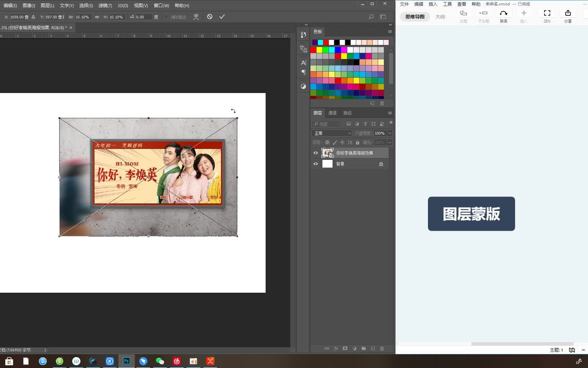Open the 滤镜(T) menu

coord(105,5)
